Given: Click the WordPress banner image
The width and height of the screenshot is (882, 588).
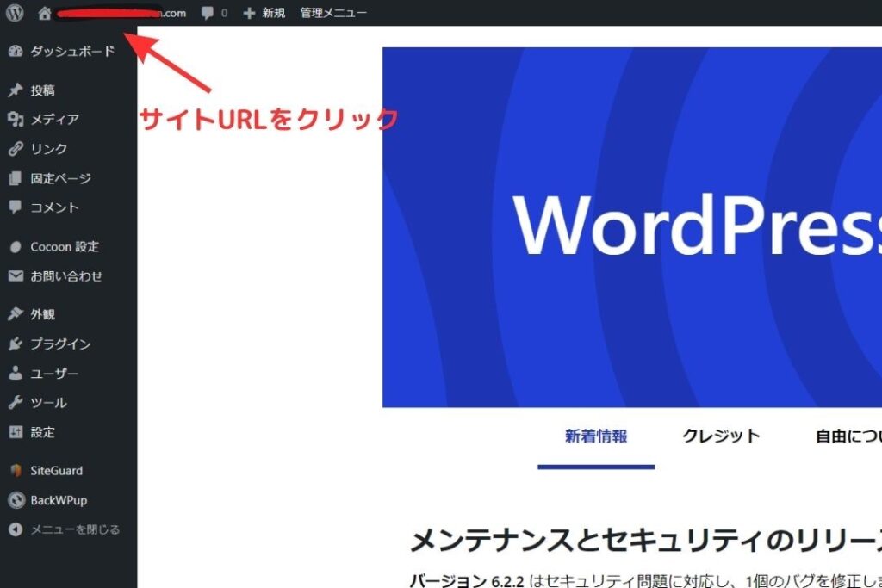Looking at the screenshot, I should click(x=632, y=227).
